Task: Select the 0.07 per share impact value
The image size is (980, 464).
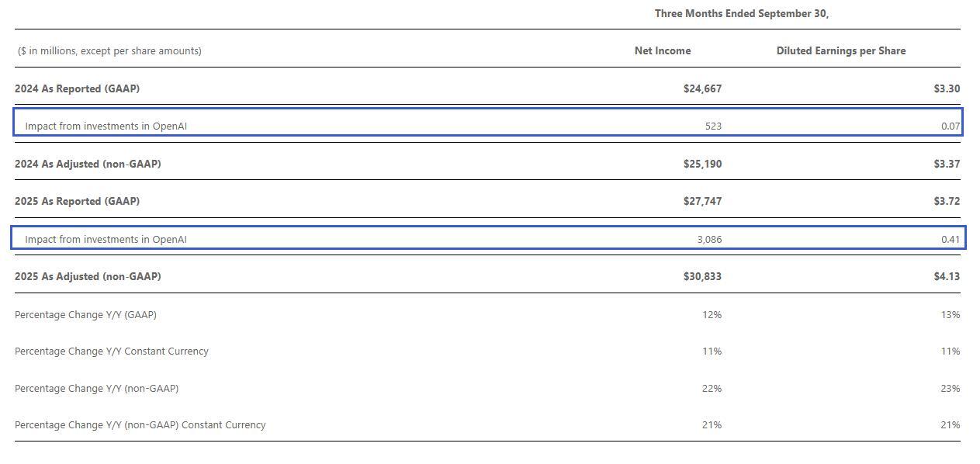Action: coord(950,126)
